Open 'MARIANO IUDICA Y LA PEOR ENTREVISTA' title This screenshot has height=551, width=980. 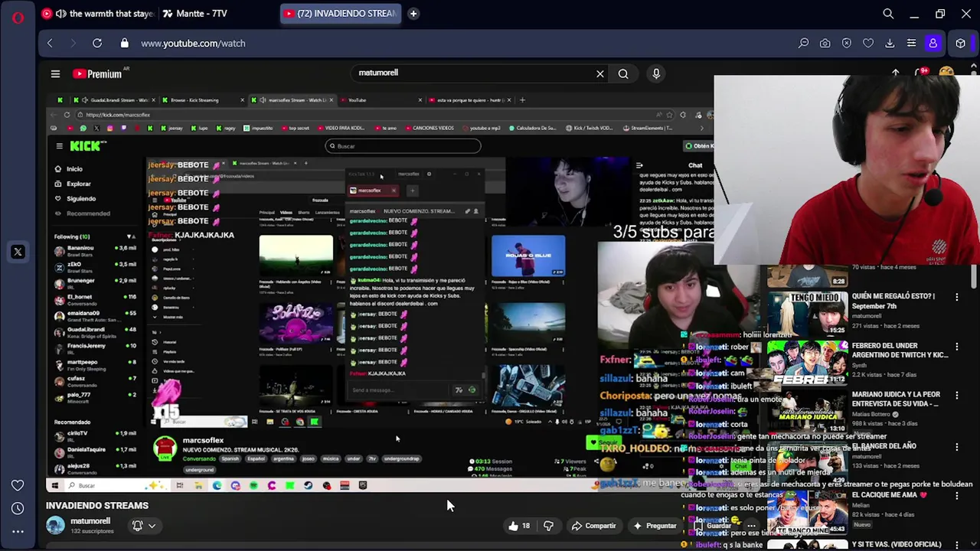coord(895,399)
